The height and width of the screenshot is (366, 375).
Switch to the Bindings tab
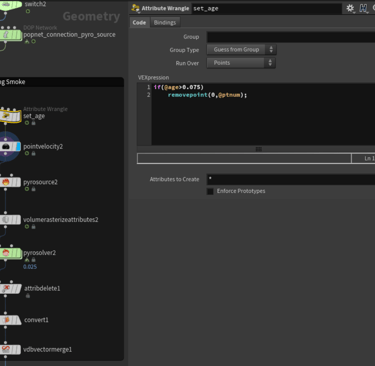[x=165, y=23]
